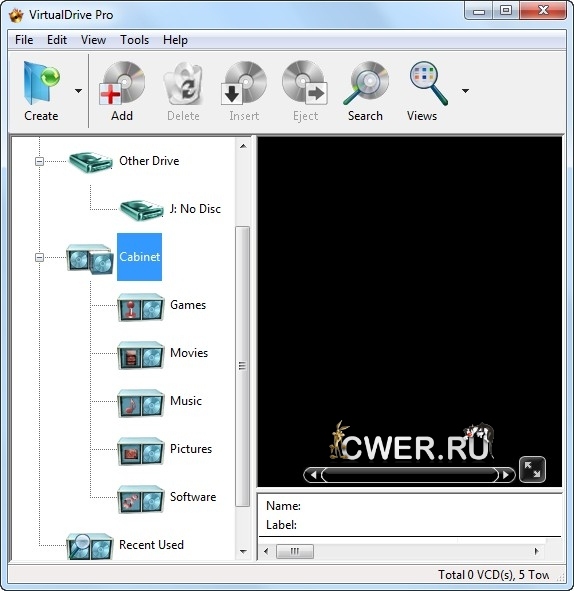Select the J: No Disc label
The width and height of the screenshot is (574, 591).
pyautogui.click(x=195, y=209)
